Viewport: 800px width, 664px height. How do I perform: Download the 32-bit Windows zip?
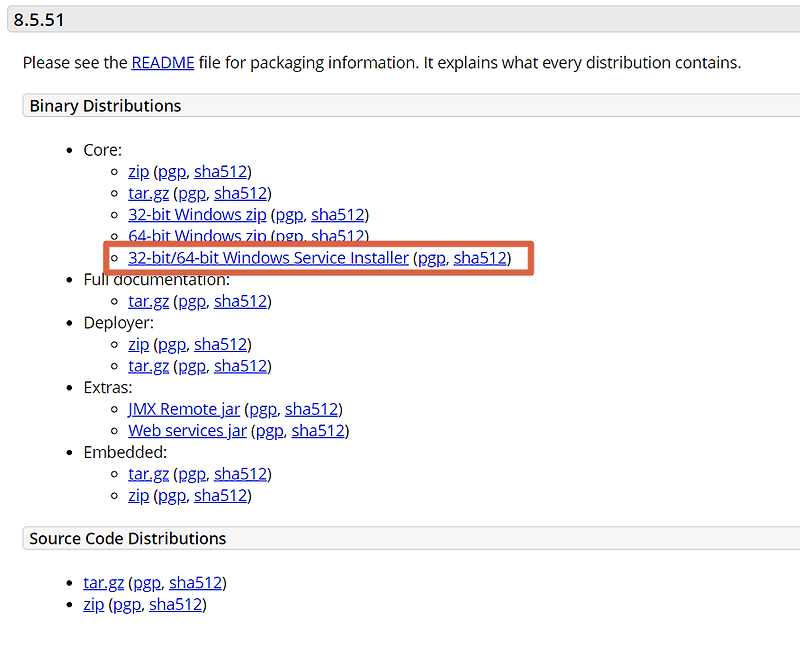coord(197,214)
